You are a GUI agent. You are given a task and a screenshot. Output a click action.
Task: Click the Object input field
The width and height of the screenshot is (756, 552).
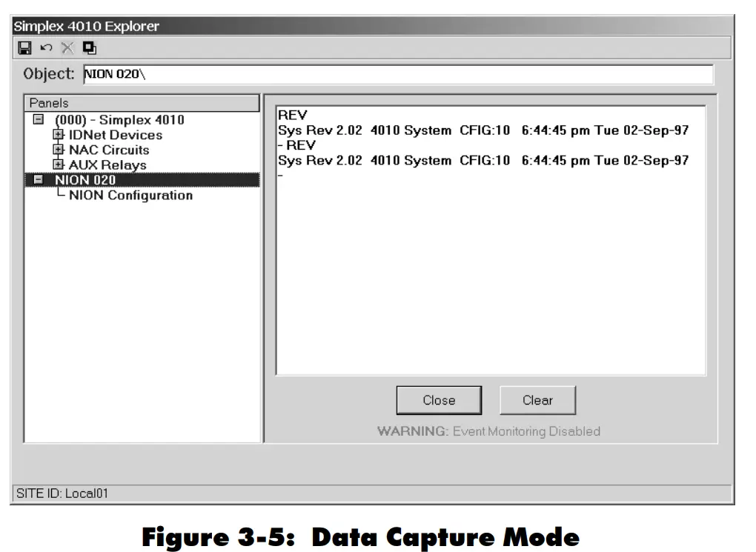pyautogui.click(x=398, y=74)
